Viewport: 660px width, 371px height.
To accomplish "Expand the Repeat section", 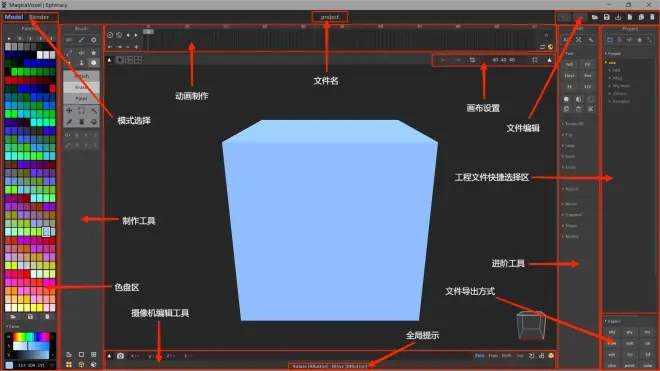I will 570,189.
